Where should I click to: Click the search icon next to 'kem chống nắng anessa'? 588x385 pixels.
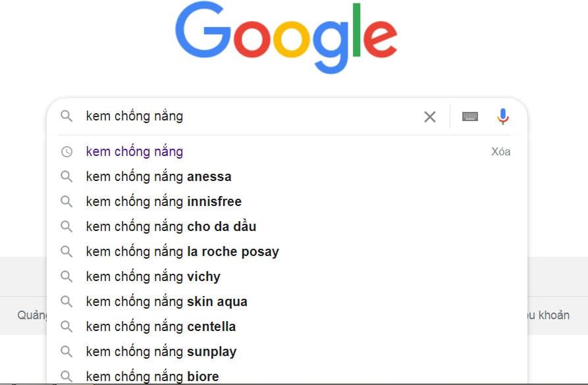(66, 176)
